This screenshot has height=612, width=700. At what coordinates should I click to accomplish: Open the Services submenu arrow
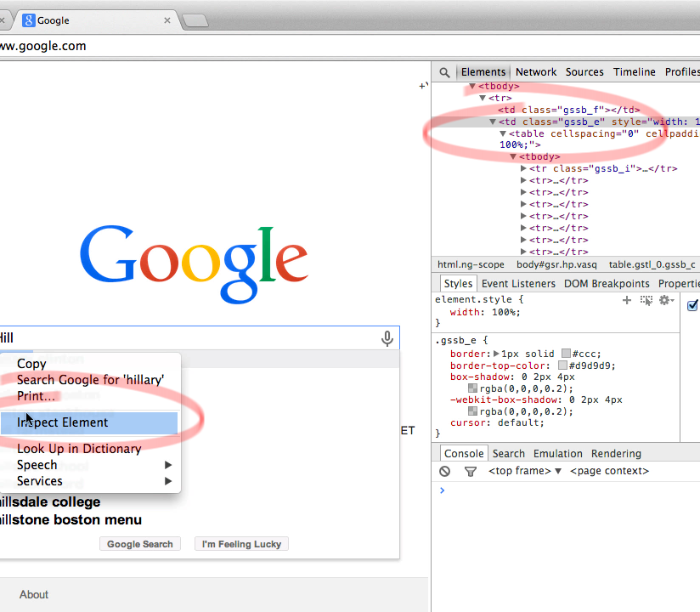coord(168,481)
